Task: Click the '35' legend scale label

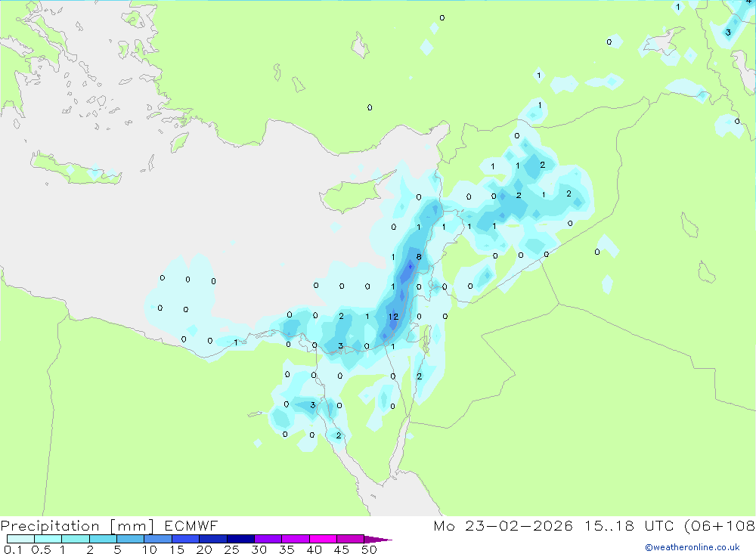Action: pyautogui.click(x=287, y=549)
